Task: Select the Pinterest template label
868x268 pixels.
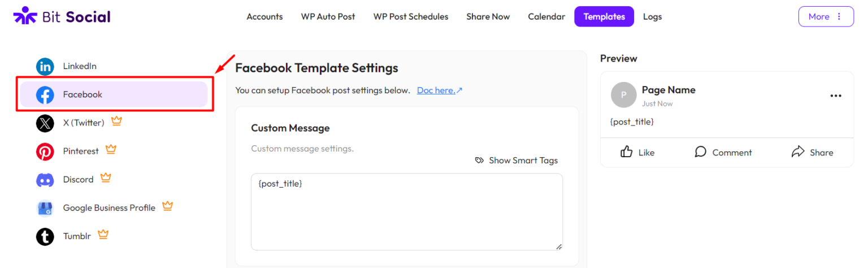Action: coord(81,151)
